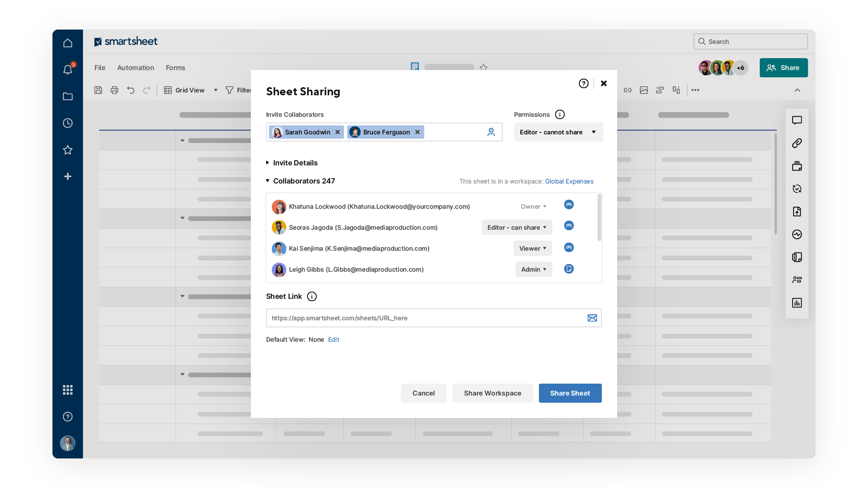Viewport: 868px width, 488px height.
Task: Click the Sheet Sharing help question icon
Action: pos(583,83)
